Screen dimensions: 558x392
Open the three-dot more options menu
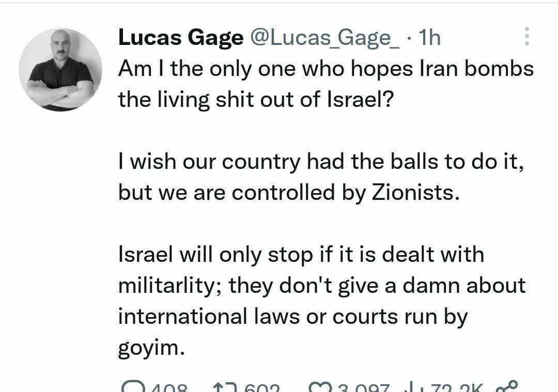(526, 37)
